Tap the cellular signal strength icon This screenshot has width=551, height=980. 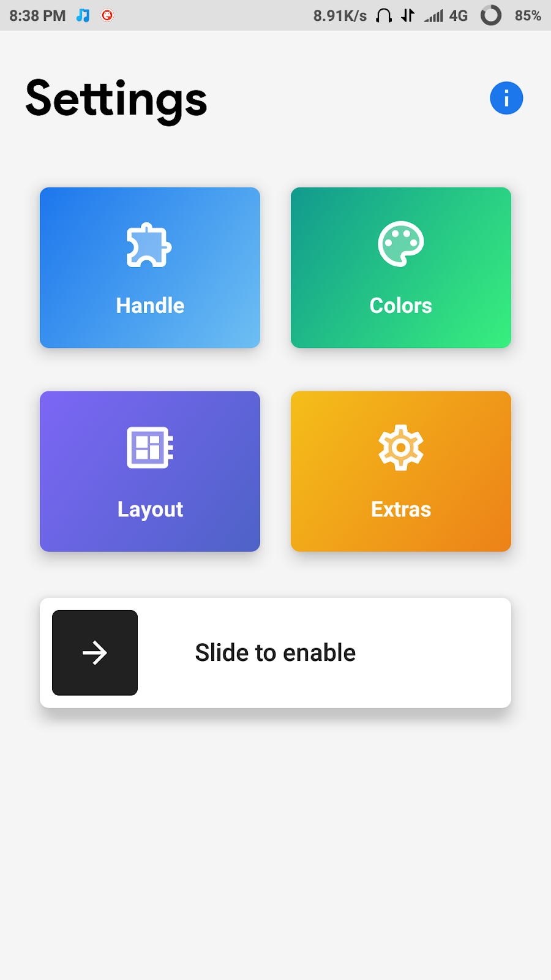tap(434, 15)
